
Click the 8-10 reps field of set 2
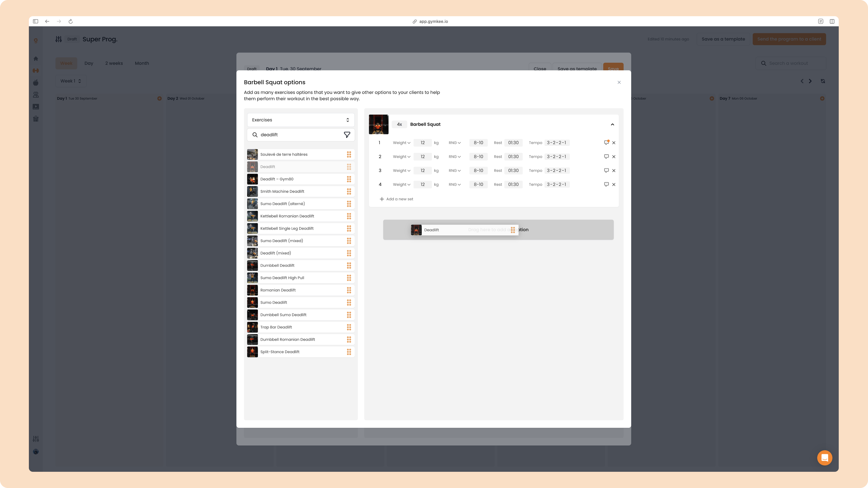pyautogui.click(x=478, y=157)
